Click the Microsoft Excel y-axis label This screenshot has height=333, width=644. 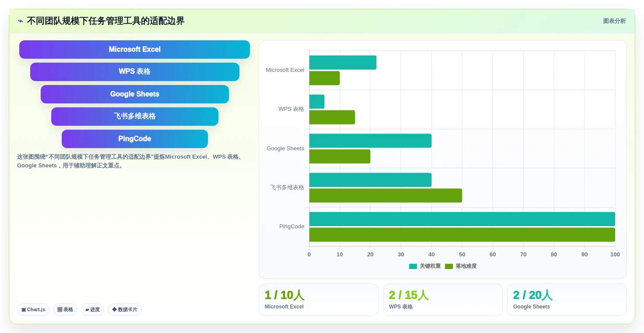click(x=285, y=70)
